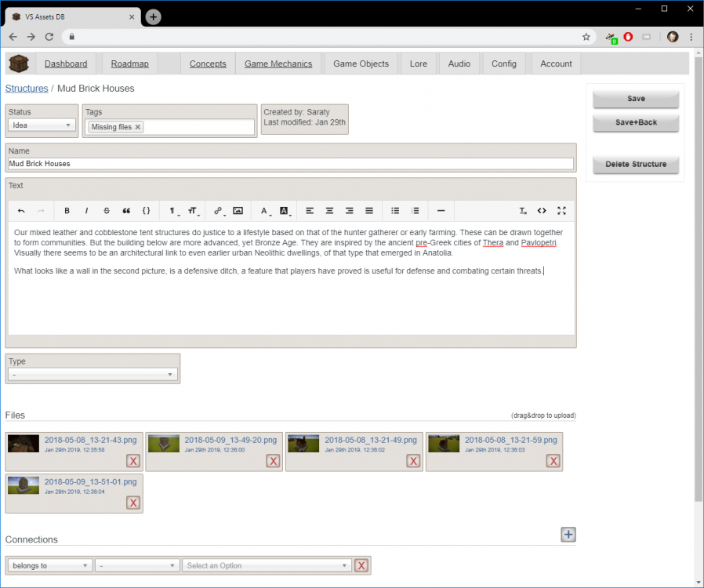Apply italic formatting in the editor toolbar
Image resolution: width=704 pixels, height=588 pixels.
86,211
